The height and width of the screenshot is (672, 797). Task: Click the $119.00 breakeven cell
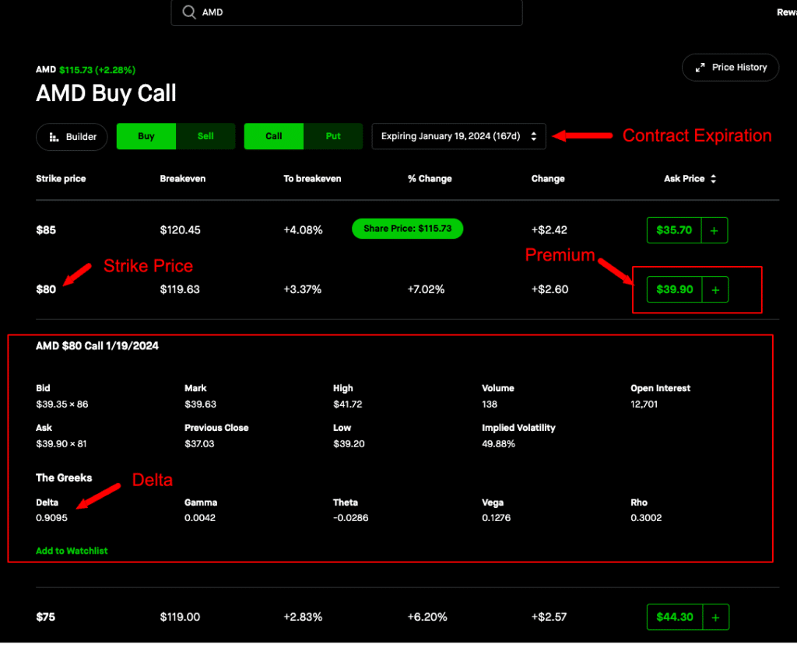coord(180,617)
